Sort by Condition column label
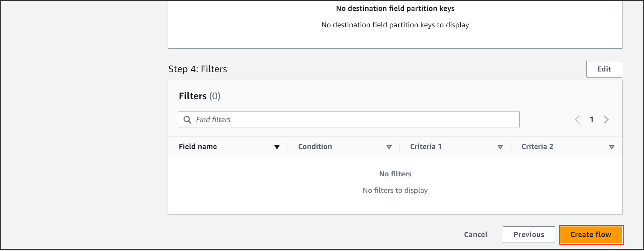Viewport: 644px width, 251px height. click(x=315, y=147)
